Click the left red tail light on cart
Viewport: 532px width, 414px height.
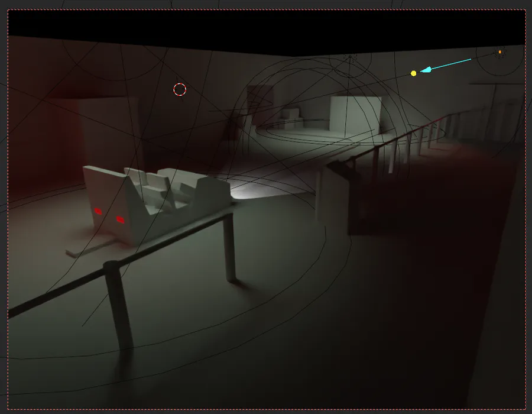pos(98,211)
